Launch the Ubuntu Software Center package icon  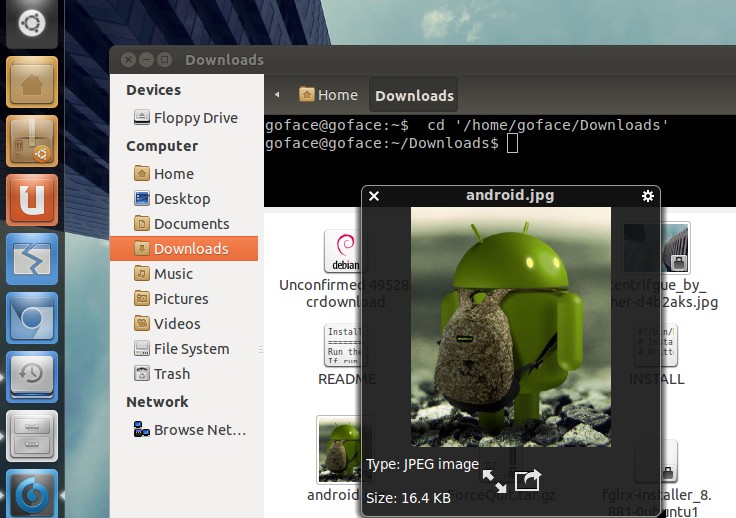coord(32,141)
